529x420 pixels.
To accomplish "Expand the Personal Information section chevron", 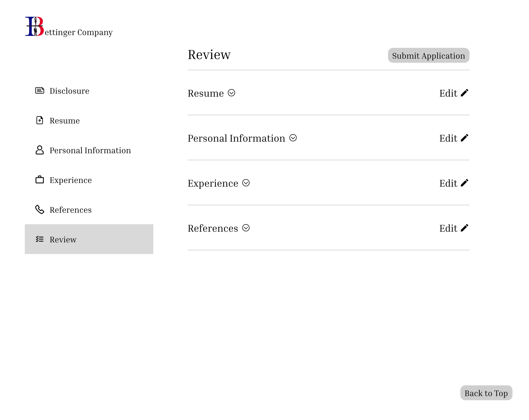I will (293, 138).
